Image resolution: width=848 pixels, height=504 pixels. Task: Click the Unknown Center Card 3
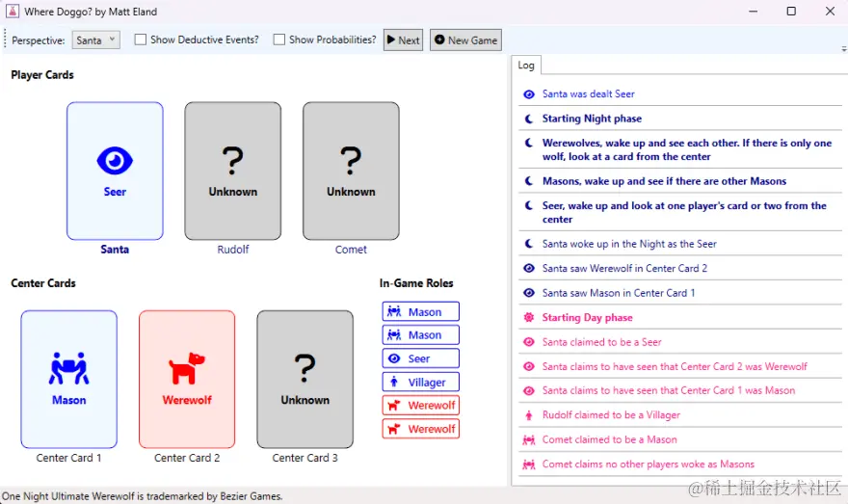pyautogui.click(x=305, y=379)
